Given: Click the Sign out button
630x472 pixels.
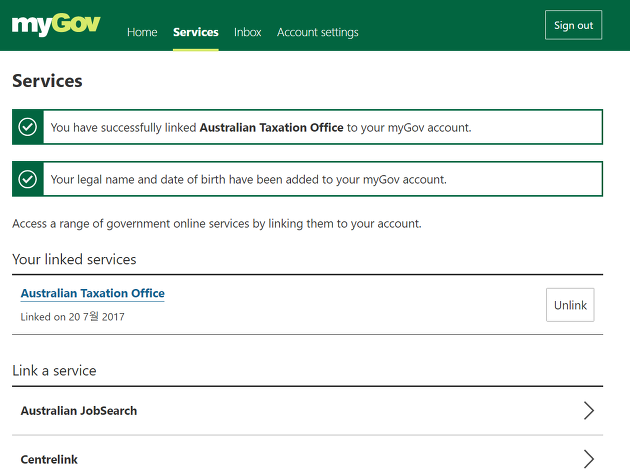Looking at the screenshot, I should [x=573, y=25].
